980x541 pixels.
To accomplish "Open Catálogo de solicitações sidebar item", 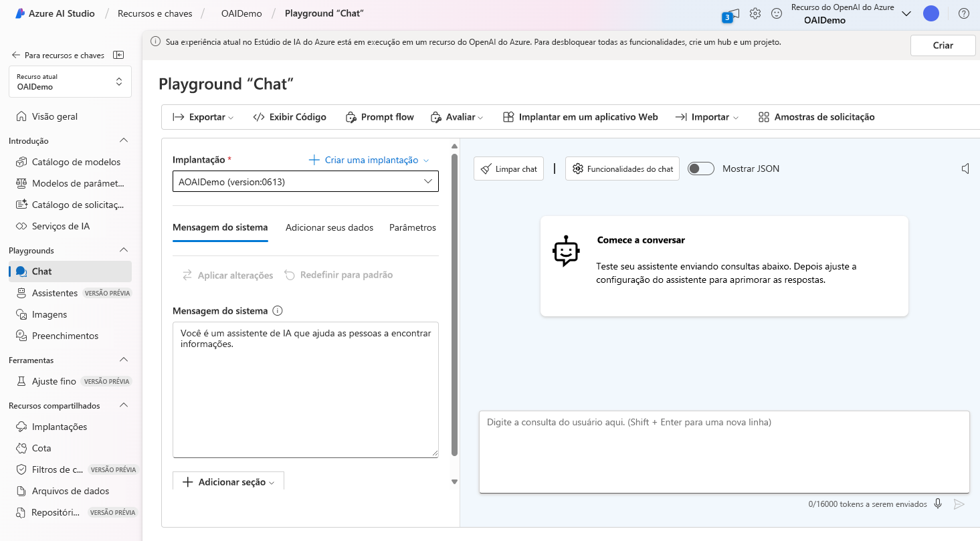I will tap(70, 205).
